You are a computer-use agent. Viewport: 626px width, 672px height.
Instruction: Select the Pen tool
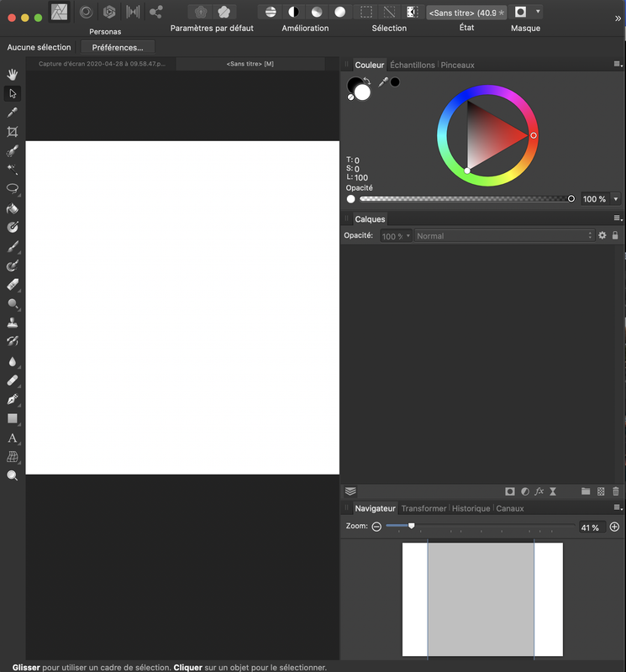[13, 400]
